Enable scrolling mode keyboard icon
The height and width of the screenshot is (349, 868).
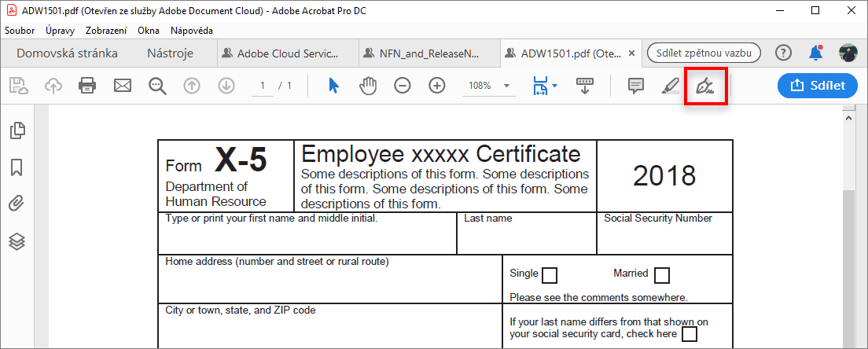[585, 86]
